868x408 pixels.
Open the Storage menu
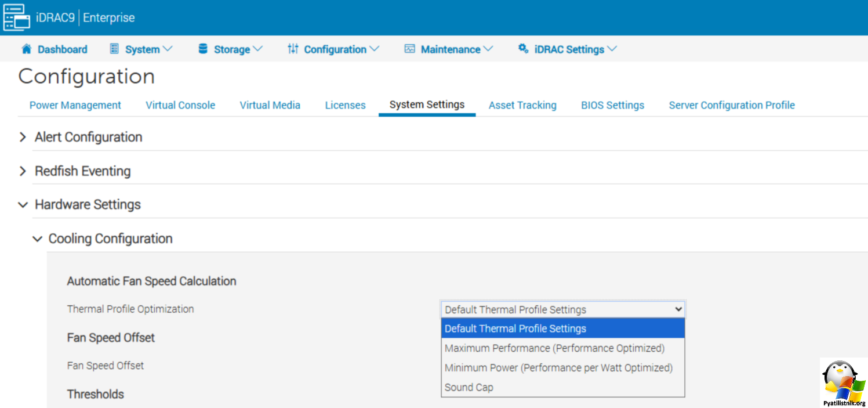pyautogui.click(x=231, y=49)
